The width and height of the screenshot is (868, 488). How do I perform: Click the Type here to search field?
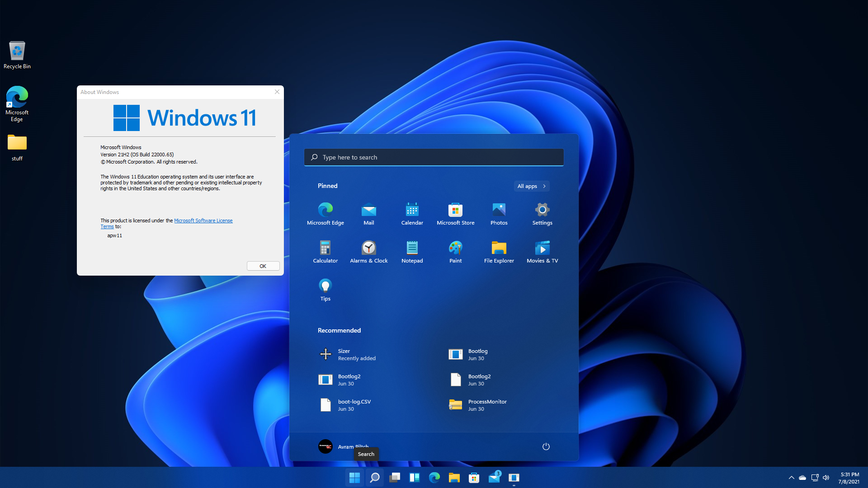(x=434, y=157)
